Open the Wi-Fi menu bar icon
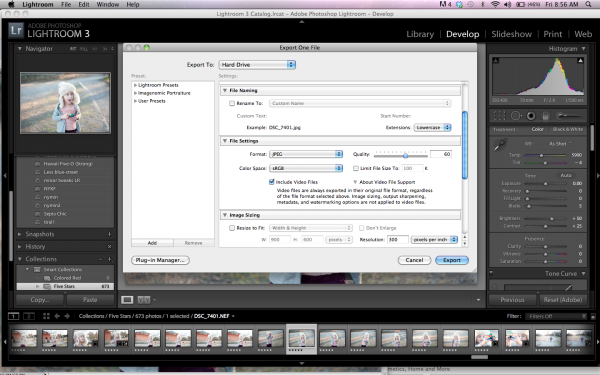 click(x=495, y=4)
